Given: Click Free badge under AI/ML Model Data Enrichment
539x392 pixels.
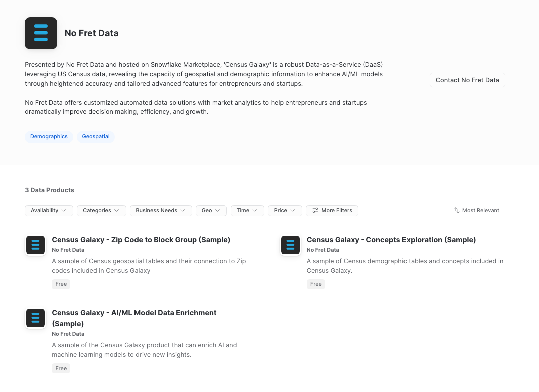Looking at the screenshot, I should (61, 368).
